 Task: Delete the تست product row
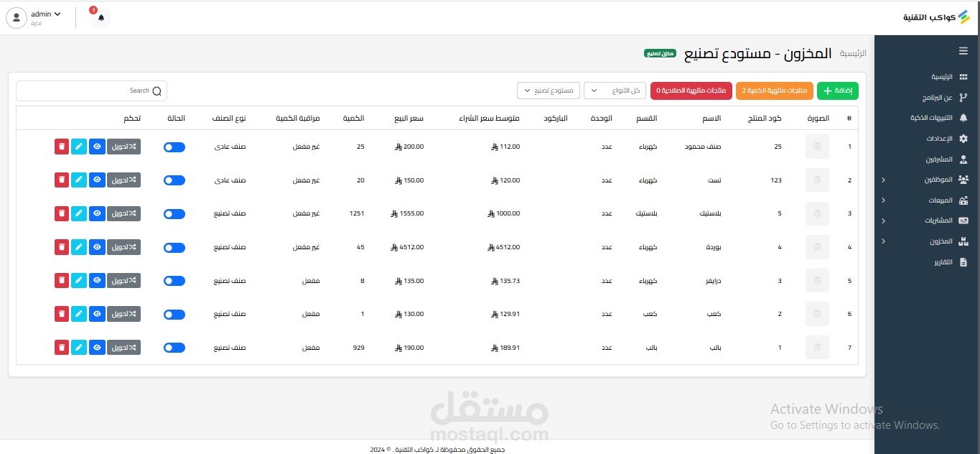(62, 180)
